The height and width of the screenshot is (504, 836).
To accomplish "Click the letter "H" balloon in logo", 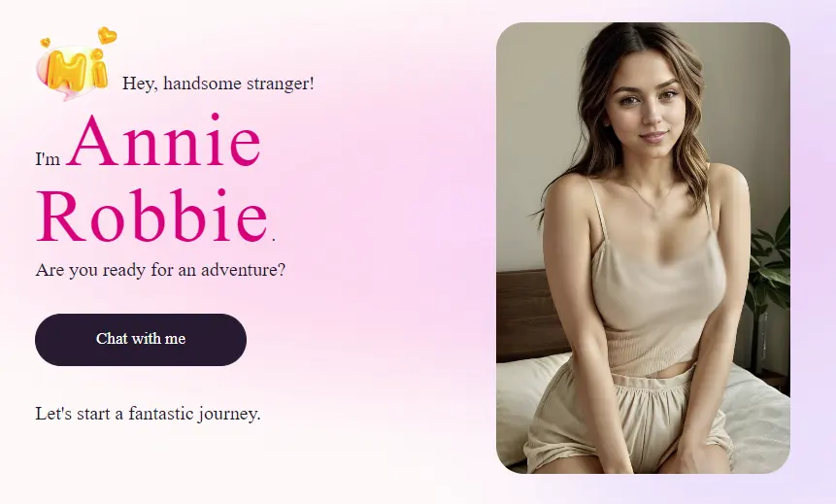I will coord(67,69).
